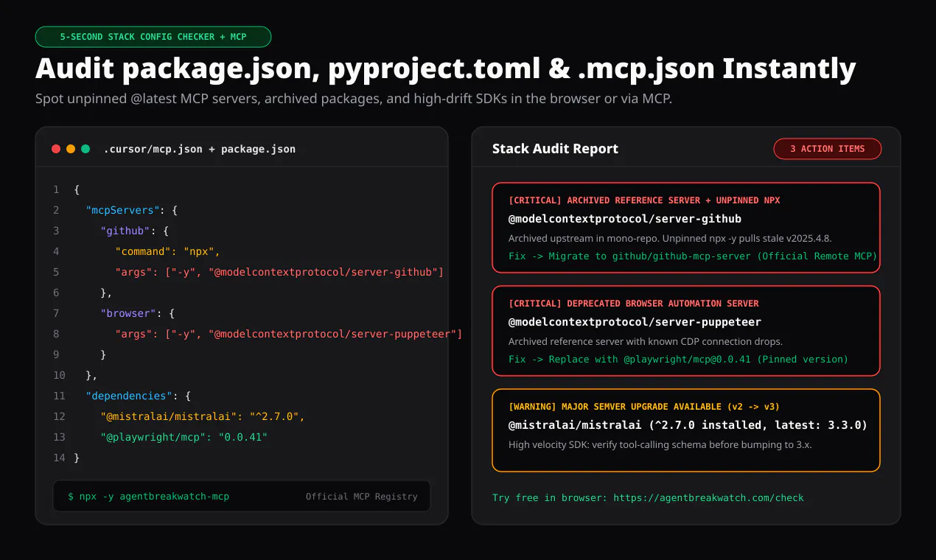Click the "Official MCP Registry" label
Screen dimensions: 936x560
(362, 497)
